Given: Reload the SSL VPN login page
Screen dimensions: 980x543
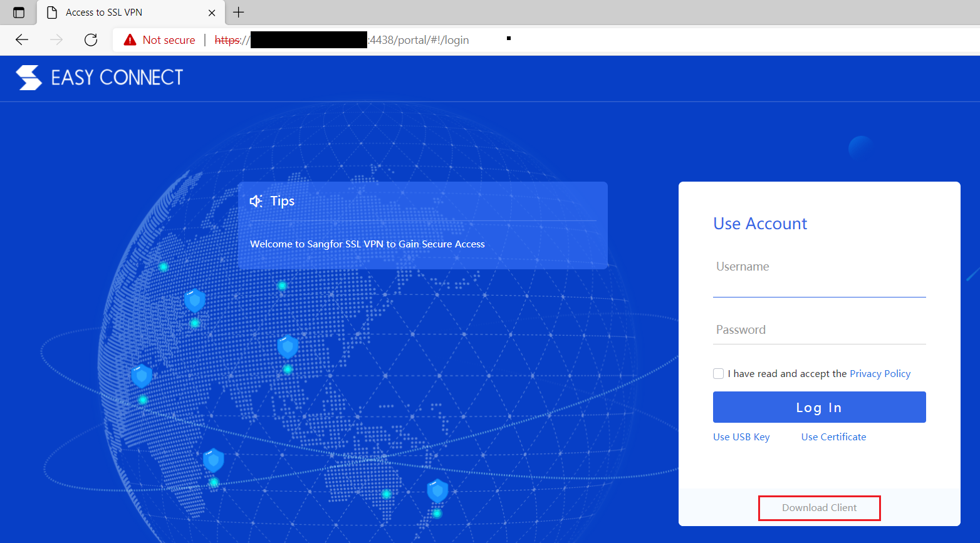Looking at the screenshot, I should [90, 39].
